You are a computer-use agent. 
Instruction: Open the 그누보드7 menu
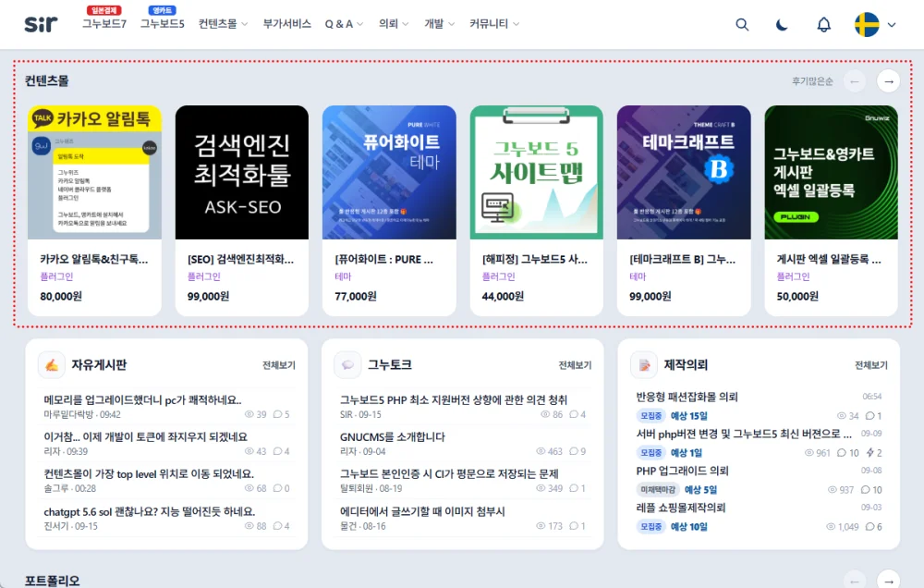104,24
